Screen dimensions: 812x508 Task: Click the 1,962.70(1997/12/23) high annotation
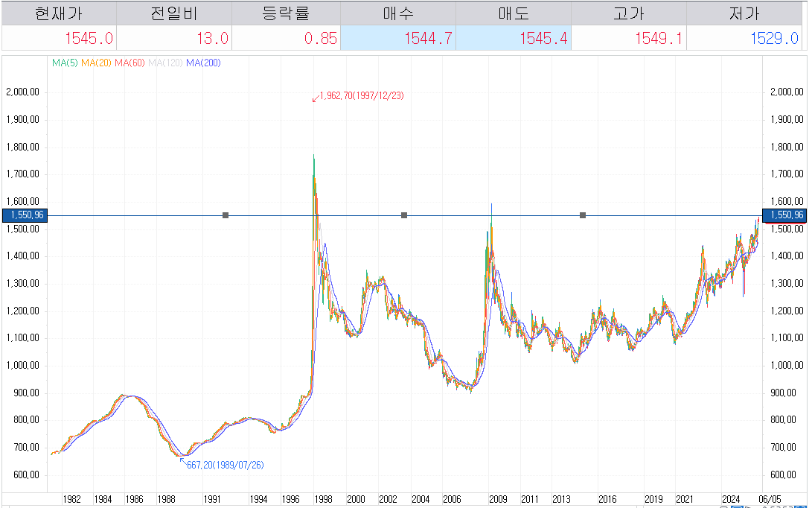tap(362, 96)
